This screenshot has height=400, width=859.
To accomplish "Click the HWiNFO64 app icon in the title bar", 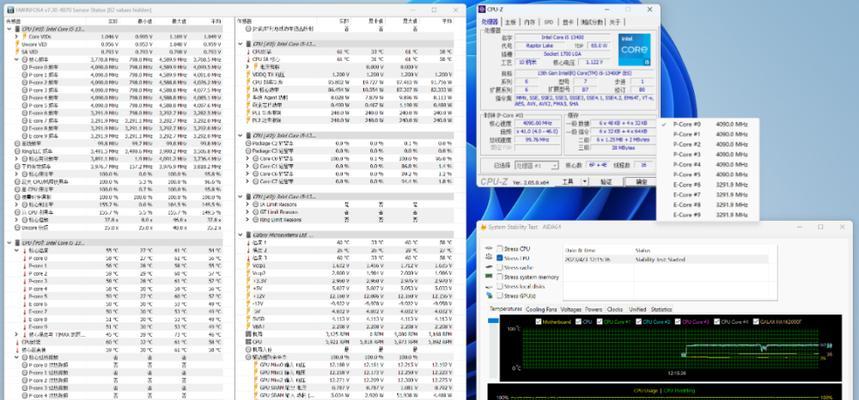I will click(x=10, y=10).
